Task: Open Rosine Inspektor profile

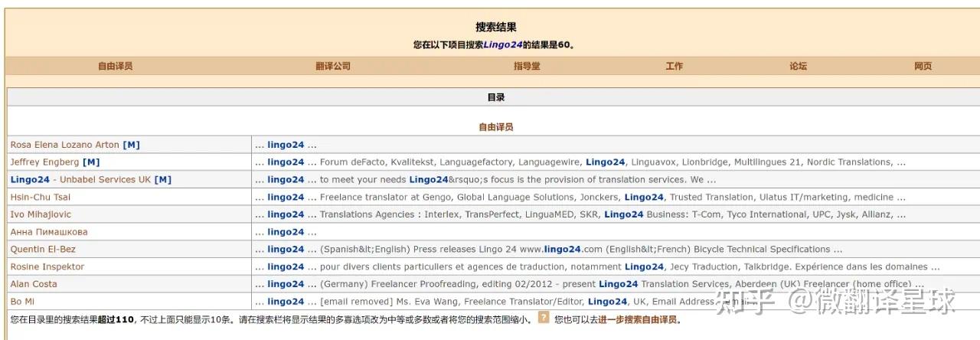Action: [47, 267]
